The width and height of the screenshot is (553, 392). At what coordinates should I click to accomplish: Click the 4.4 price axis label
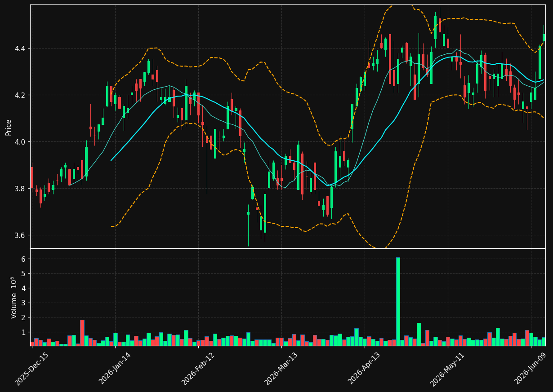tap(20, 48)
